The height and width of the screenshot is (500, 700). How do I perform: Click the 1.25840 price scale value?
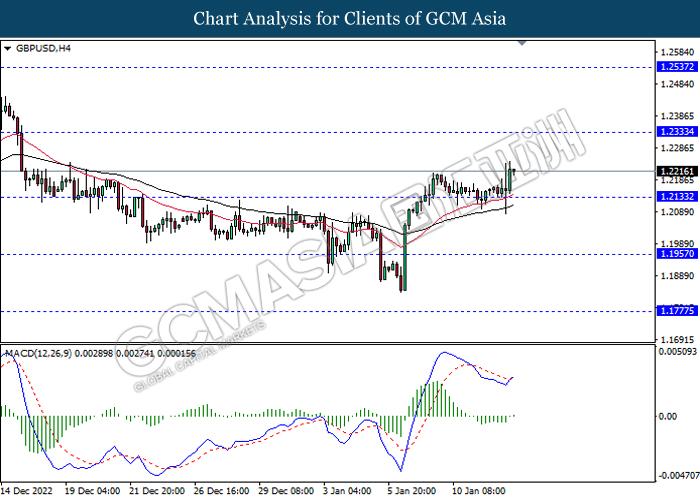click(x=677, y=52)
